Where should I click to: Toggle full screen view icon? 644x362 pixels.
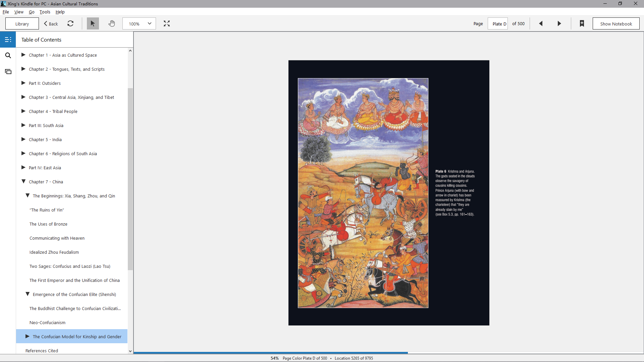(167, 23)
